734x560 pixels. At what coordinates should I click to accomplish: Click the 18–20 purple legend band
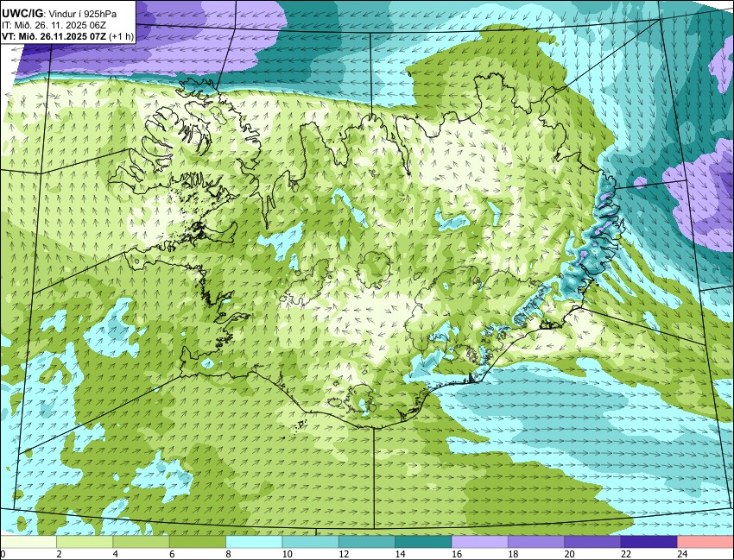(x=536, y=542)
